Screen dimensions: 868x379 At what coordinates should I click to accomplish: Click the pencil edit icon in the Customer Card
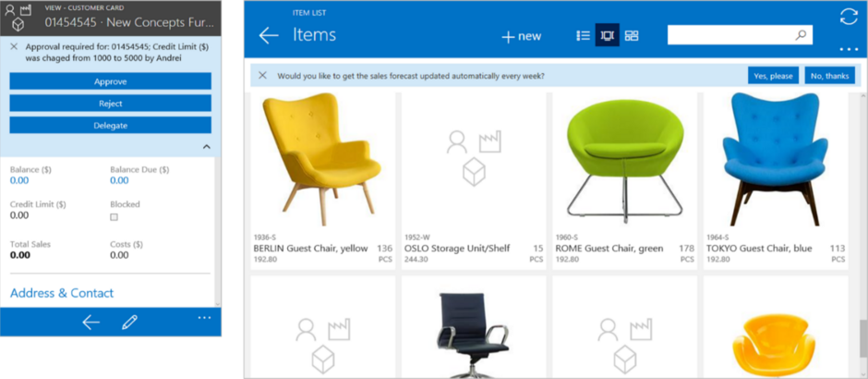click(129, 322)
